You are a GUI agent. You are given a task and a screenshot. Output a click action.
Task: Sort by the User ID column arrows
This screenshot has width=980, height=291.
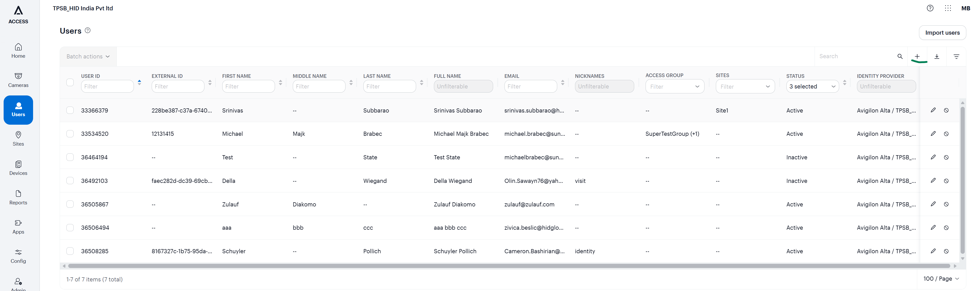click(x=140, y=82)
